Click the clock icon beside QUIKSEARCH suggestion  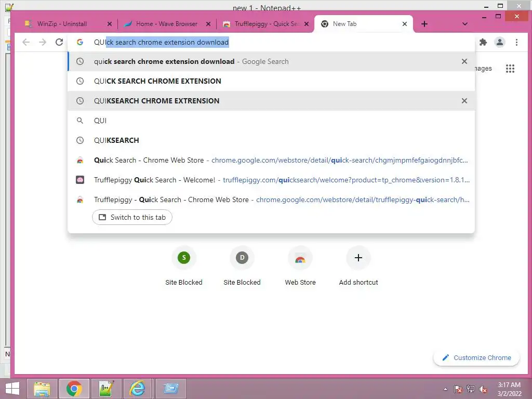[x=79, y=140]
